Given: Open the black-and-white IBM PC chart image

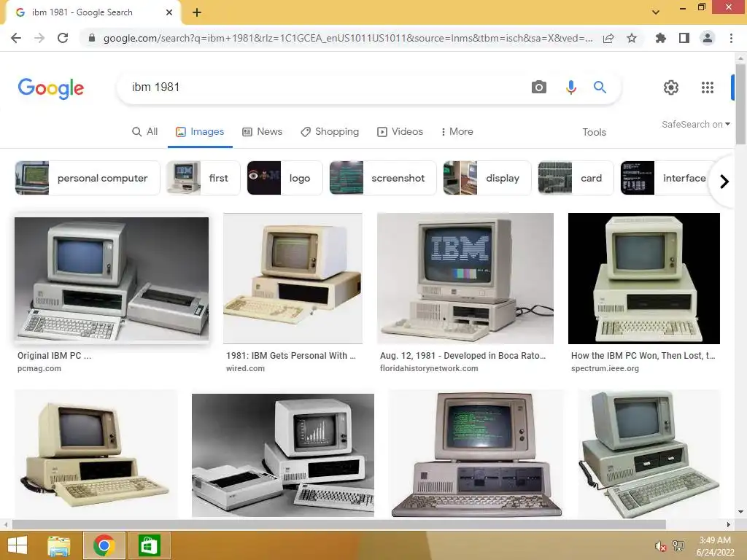Looking at the screenshot, I should coord(282,455).
